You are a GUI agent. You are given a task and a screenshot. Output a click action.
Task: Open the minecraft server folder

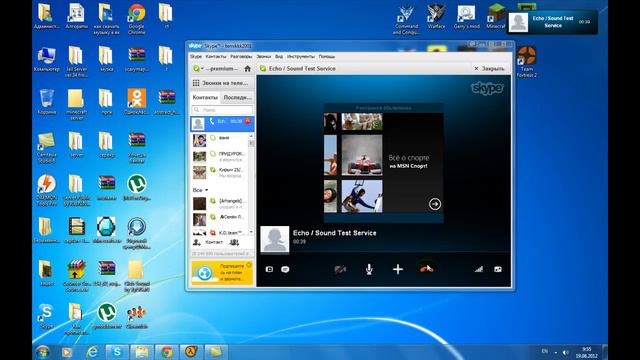coord(76,104)
